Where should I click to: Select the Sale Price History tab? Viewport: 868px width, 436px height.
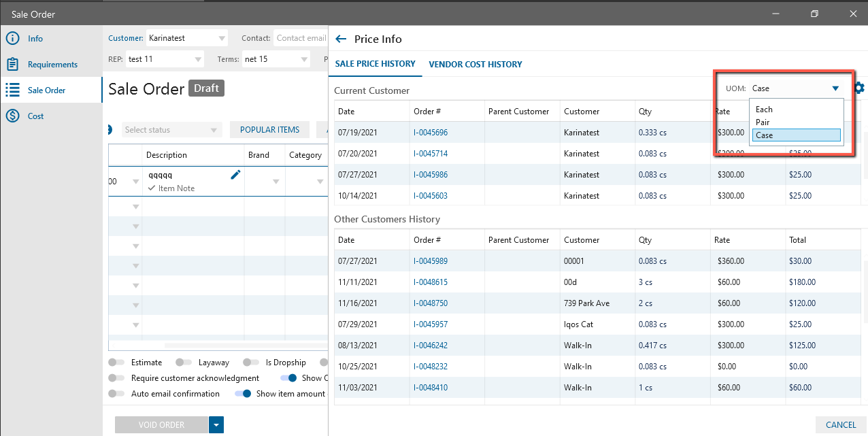tap(375, 64)
